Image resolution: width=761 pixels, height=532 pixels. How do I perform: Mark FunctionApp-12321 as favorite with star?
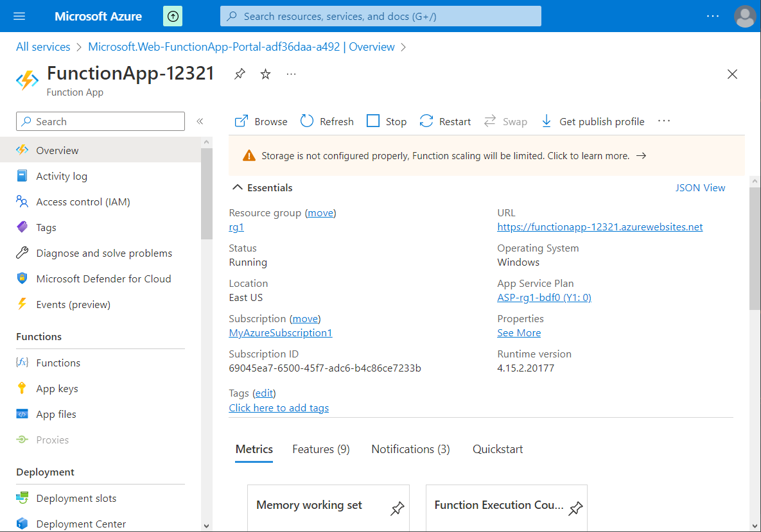point(265,74)
